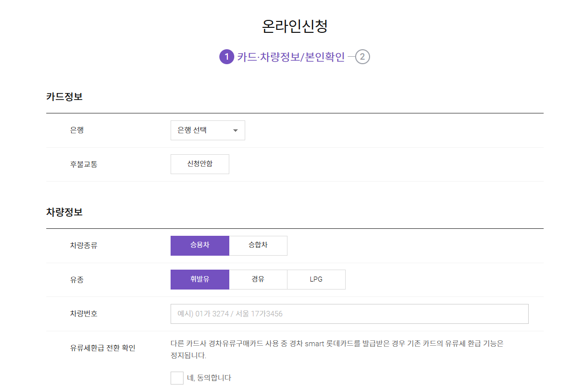Select 승용차 vehicle type
Image resolution: width=569 pixels, height=392 pixels.
[x=199, y=245]
